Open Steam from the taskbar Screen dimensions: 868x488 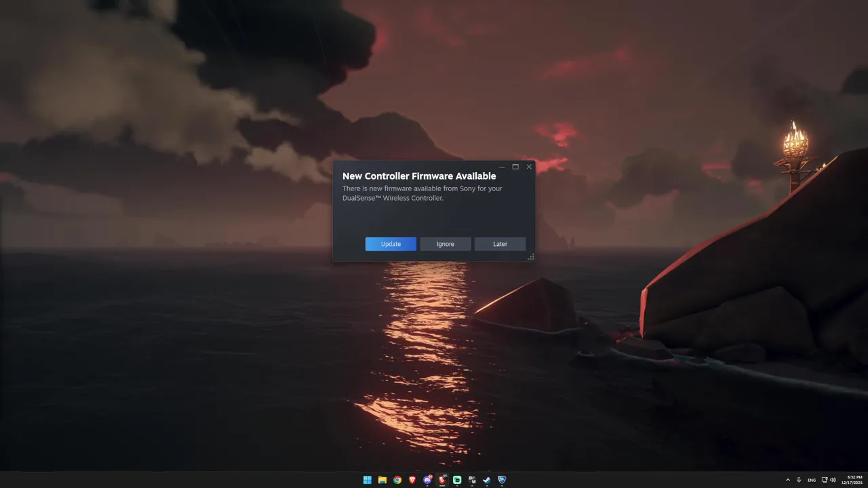[487, 480]
